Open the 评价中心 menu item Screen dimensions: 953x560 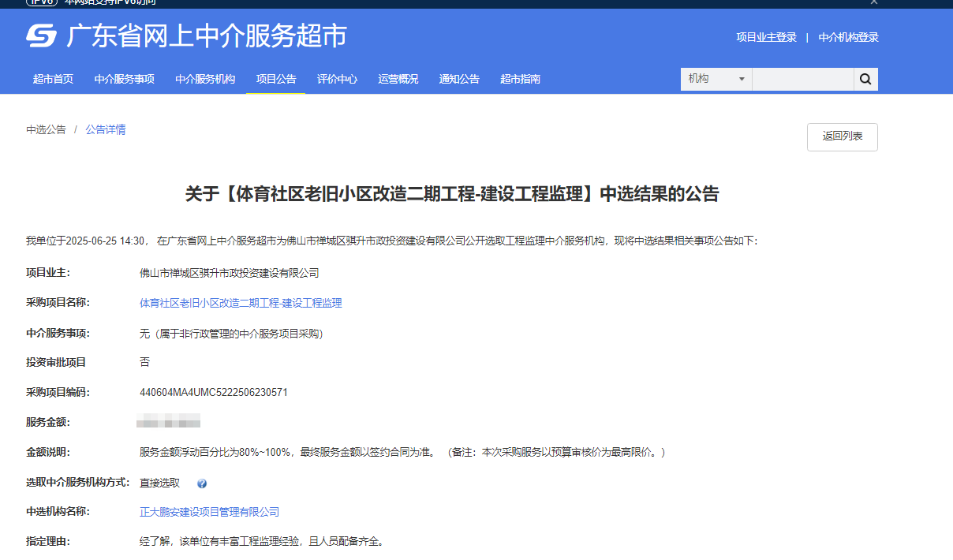tap(337, 79)
